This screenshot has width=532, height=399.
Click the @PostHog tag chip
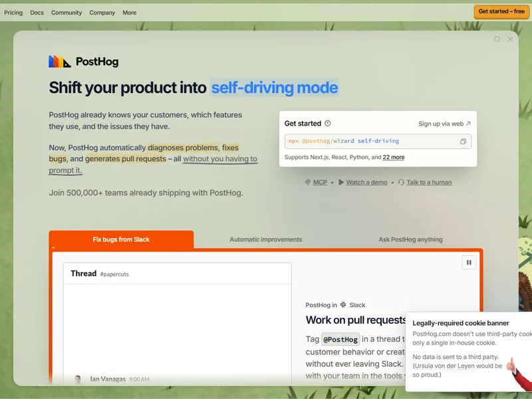(x=340, y=339)
